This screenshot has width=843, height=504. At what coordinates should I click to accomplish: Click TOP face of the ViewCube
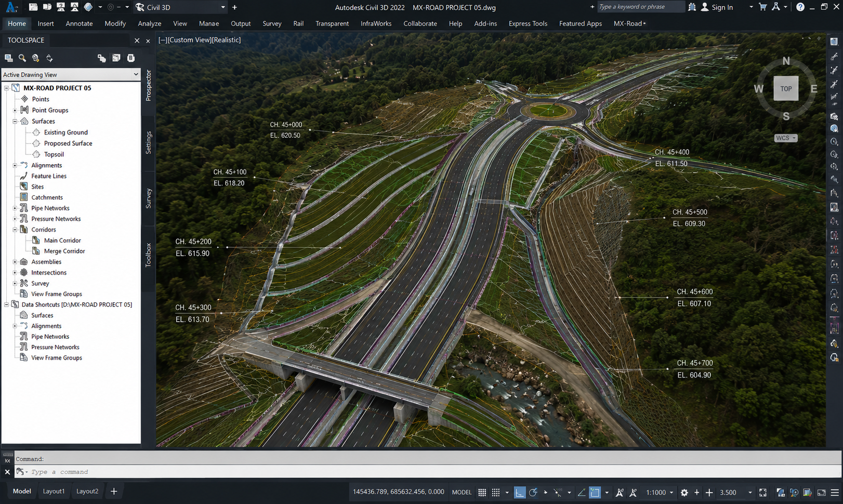pos(786,89)
